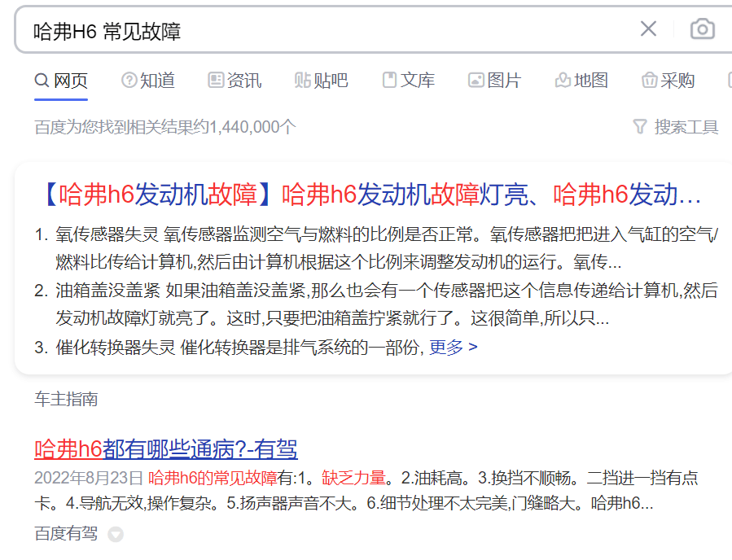732x560 pixels.
Task: Click the map pin icon beside 地图
Action: [x=563, y=81]
